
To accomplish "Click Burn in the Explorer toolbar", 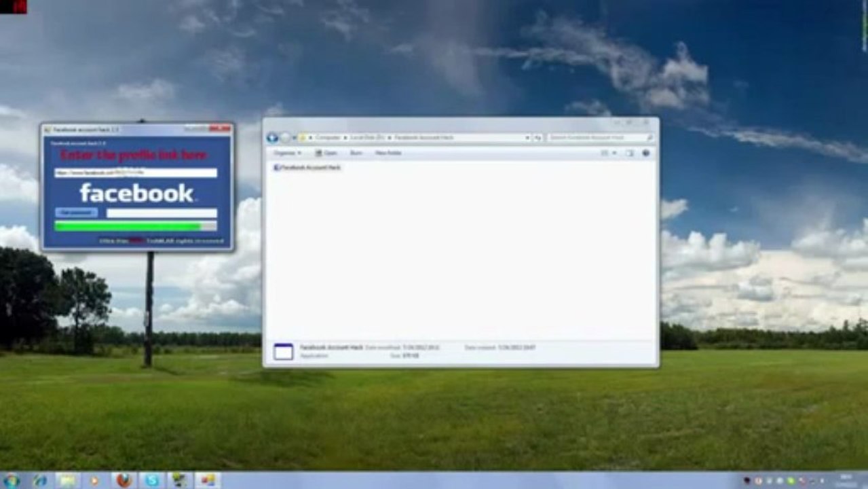I will (x=356, y=153).
